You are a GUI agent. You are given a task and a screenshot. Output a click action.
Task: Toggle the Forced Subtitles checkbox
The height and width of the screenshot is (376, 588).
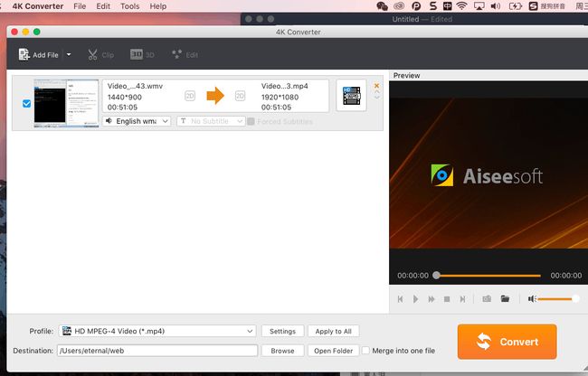tap(251, 121)
